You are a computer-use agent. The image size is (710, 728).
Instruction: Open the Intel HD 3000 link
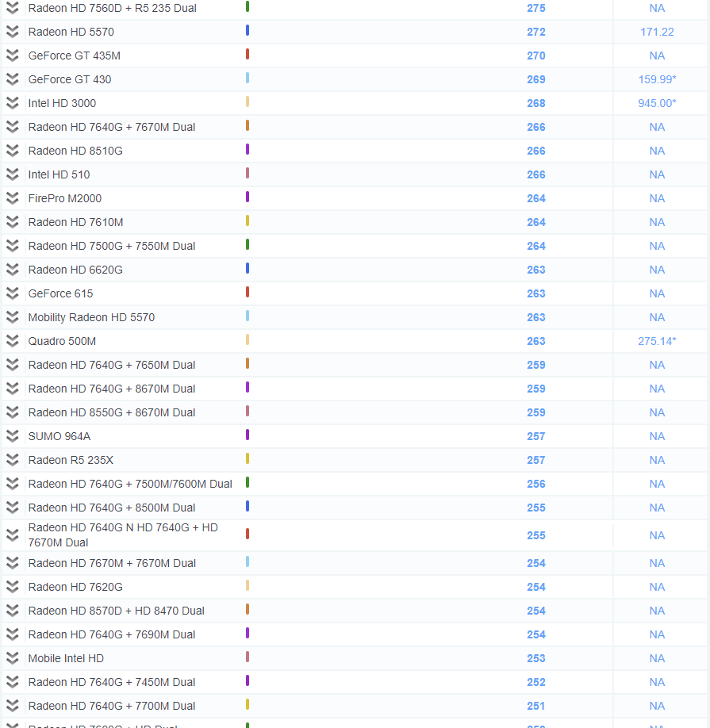[62, 103]
